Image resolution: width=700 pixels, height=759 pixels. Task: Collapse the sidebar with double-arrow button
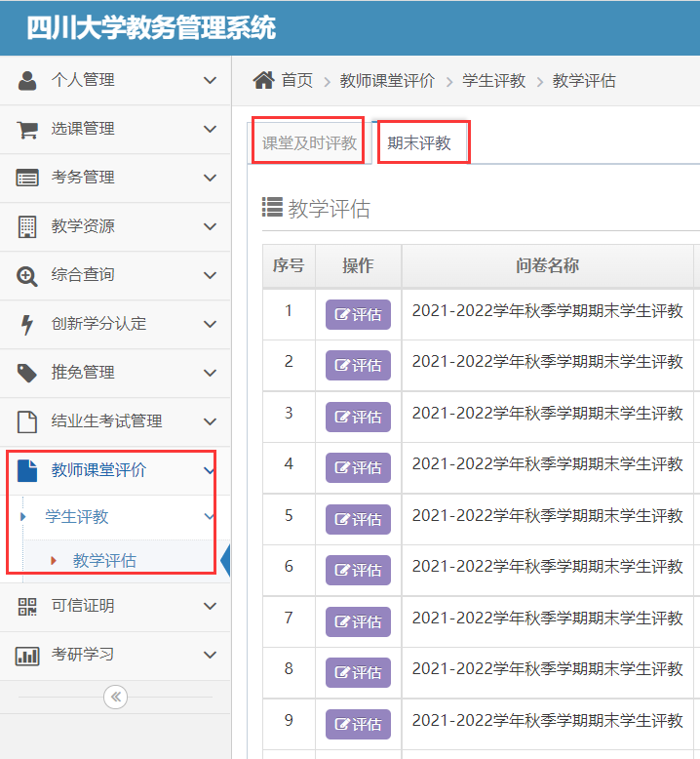(x=115, y=697)
